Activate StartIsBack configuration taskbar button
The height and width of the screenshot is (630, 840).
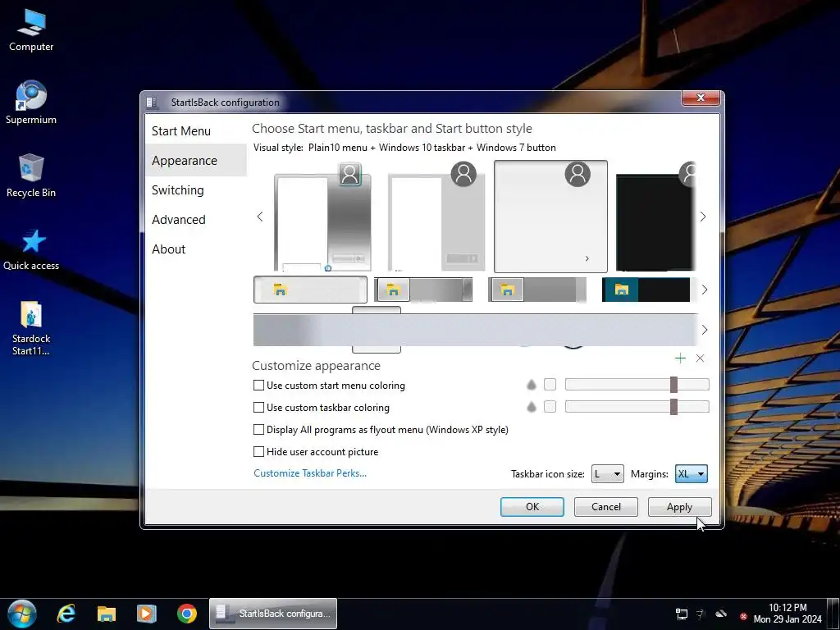(273, 614)
